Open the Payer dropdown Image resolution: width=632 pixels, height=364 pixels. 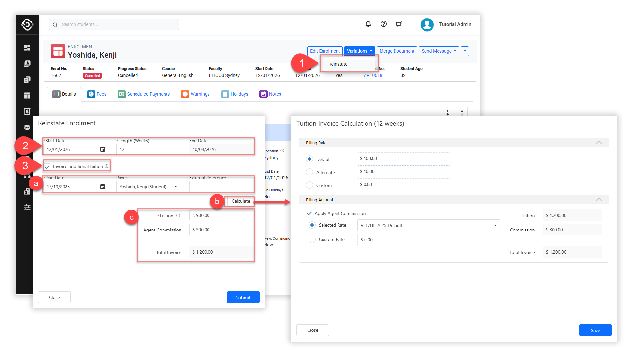point(149,187)
